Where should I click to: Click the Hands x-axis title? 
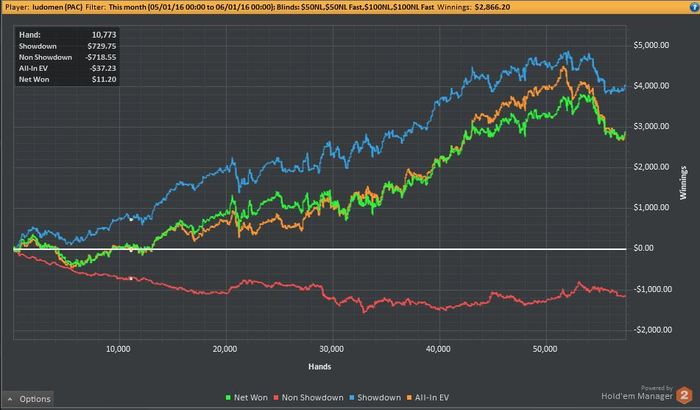click(x=320, y=367)
